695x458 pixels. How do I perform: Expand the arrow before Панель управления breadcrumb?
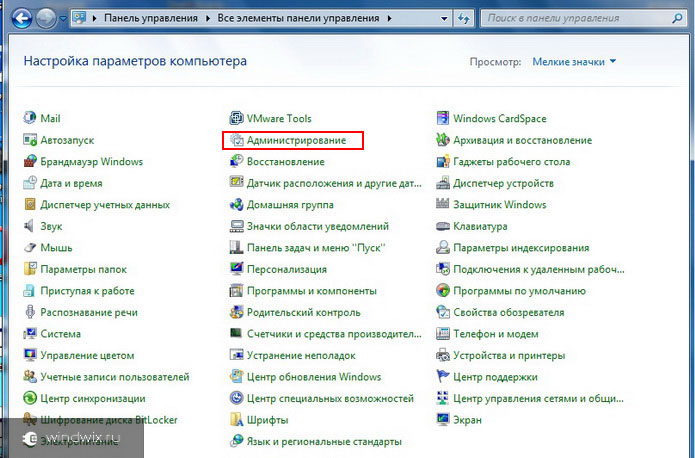coord(94,19)
